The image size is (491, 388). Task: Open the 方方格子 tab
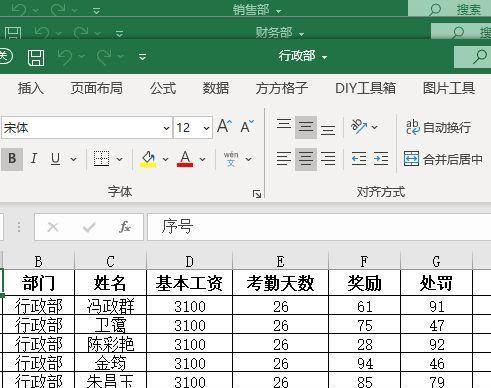click(282, 88)
